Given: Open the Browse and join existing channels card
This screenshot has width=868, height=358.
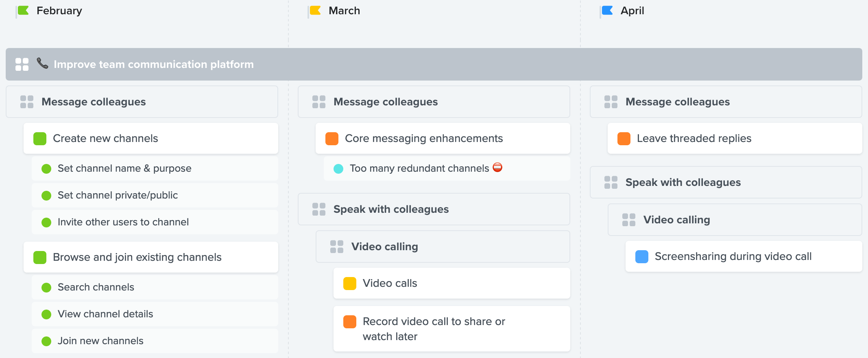Looking at the screenshot, I should (151, 257).
